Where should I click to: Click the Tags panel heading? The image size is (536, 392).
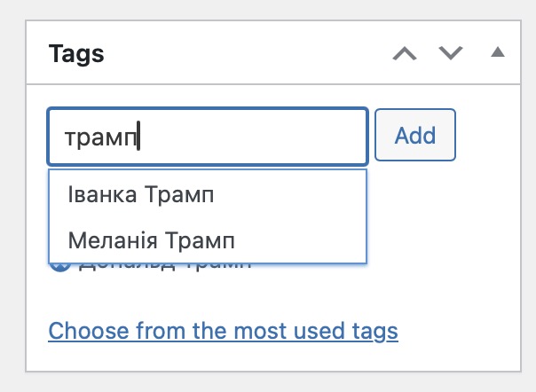tap(76, 54)
